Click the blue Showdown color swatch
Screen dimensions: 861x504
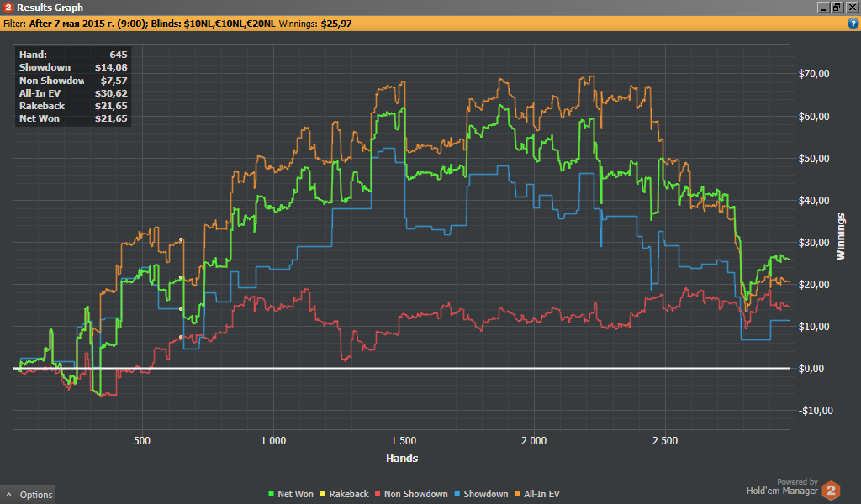(457, 494)
